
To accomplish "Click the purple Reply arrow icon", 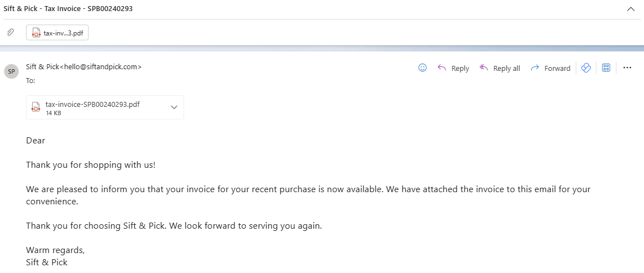I will 442,68.
